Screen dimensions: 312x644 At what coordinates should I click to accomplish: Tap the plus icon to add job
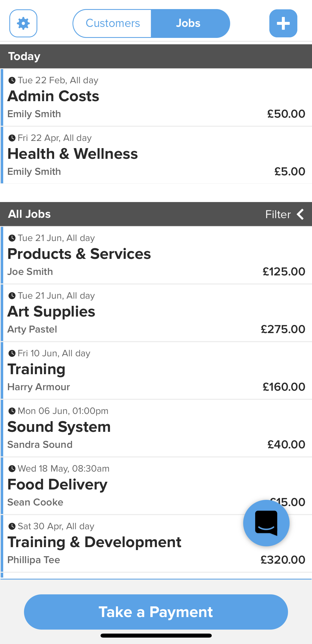(283, 23)
